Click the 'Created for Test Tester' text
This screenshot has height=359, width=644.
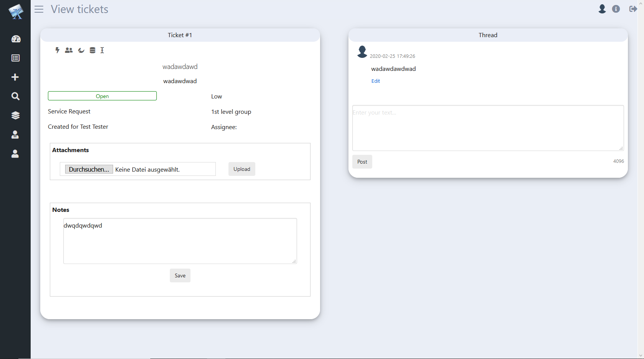pos(78,127)
